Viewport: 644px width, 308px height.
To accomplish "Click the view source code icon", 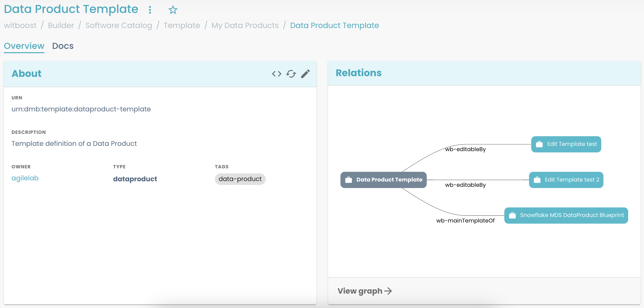I will point(276,74).
